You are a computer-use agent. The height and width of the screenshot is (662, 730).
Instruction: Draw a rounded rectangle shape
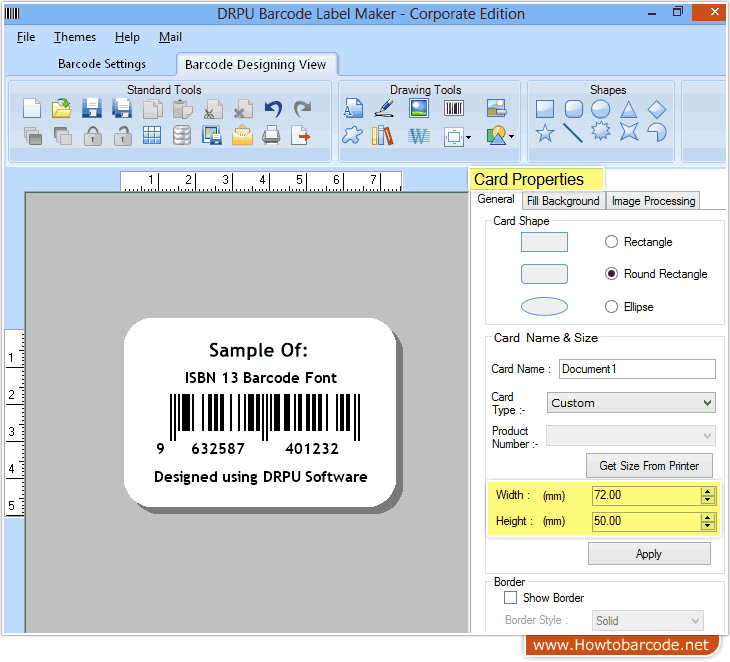click(574, 109)
